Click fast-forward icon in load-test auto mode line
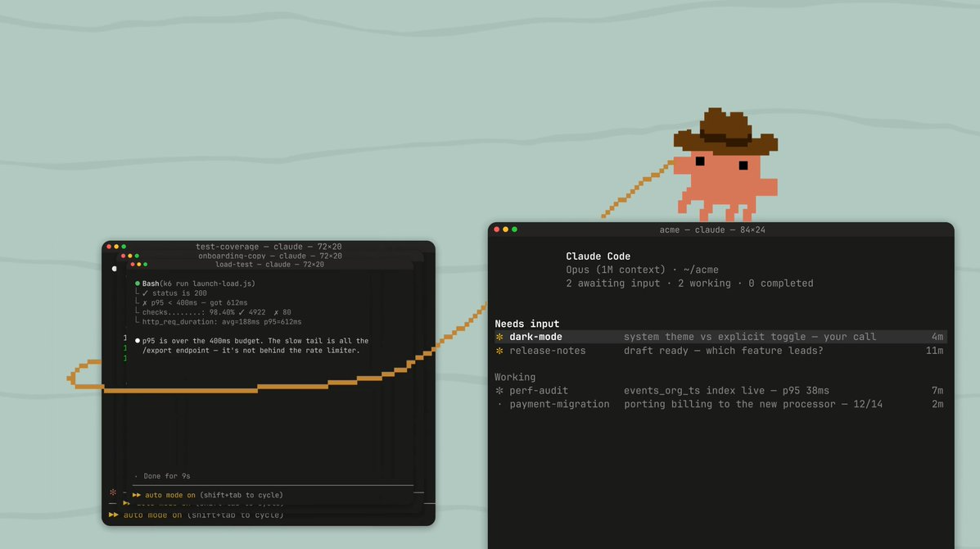The height and width of the screenshot is (549, 980). coord(136,495)
